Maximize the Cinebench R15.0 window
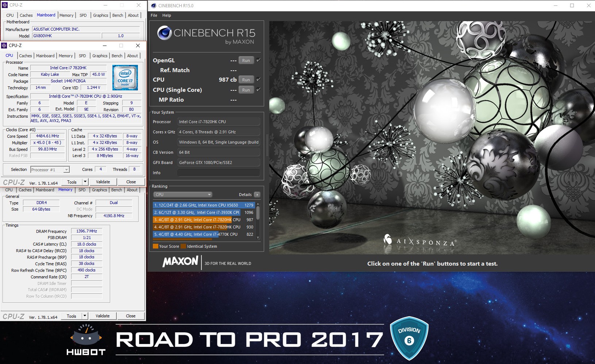The height and width of the screenshot is (364, 595). point(572,5)
